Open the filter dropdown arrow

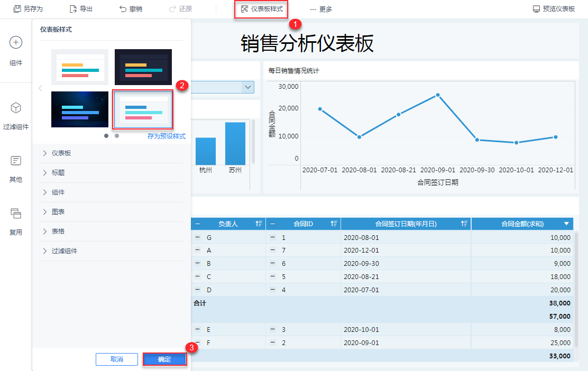point(248,87)
